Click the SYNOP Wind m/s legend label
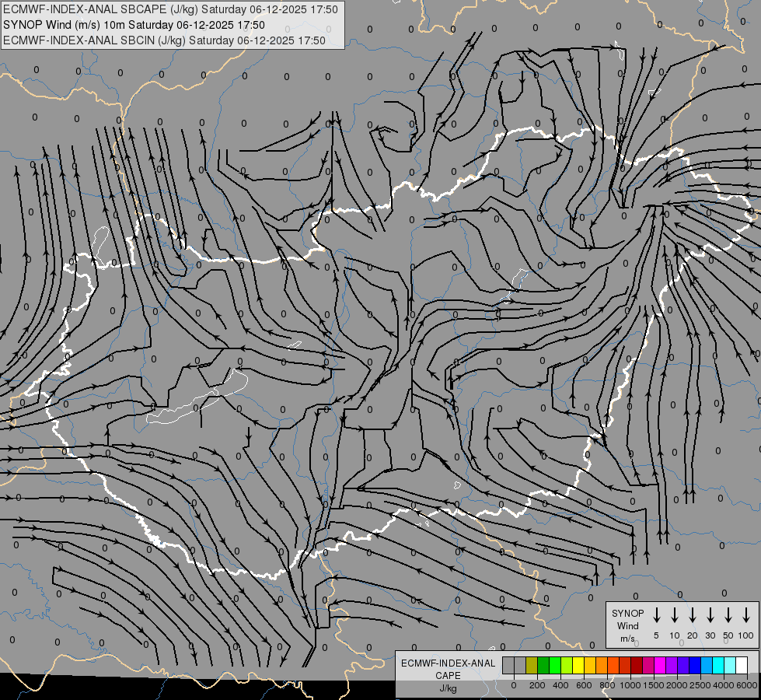761x700 pixels. pos(627,625)
